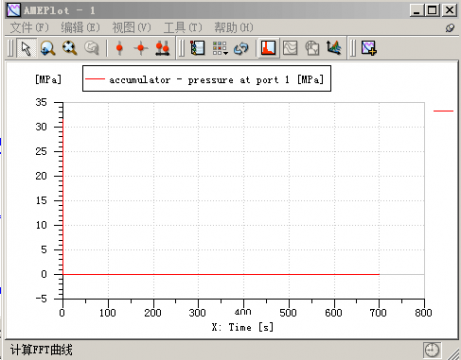Open the 文件(F) menu
The width and height of the screenshot is (461, 360).
click(29, 27)
